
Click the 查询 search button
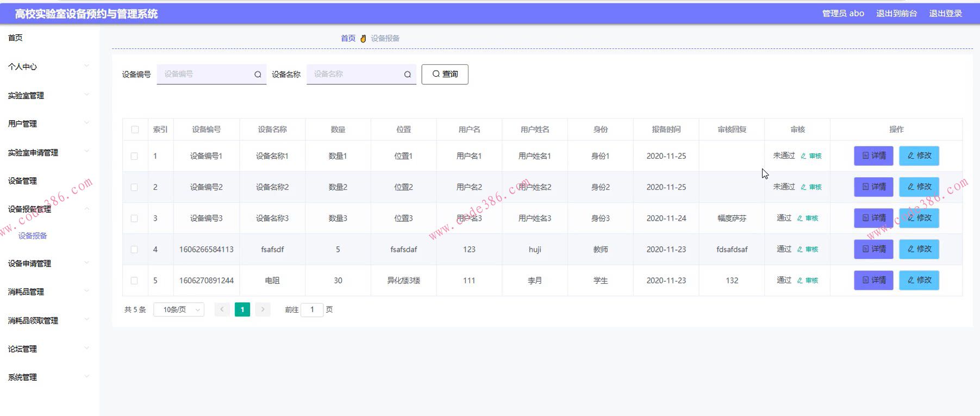point(445,74)
